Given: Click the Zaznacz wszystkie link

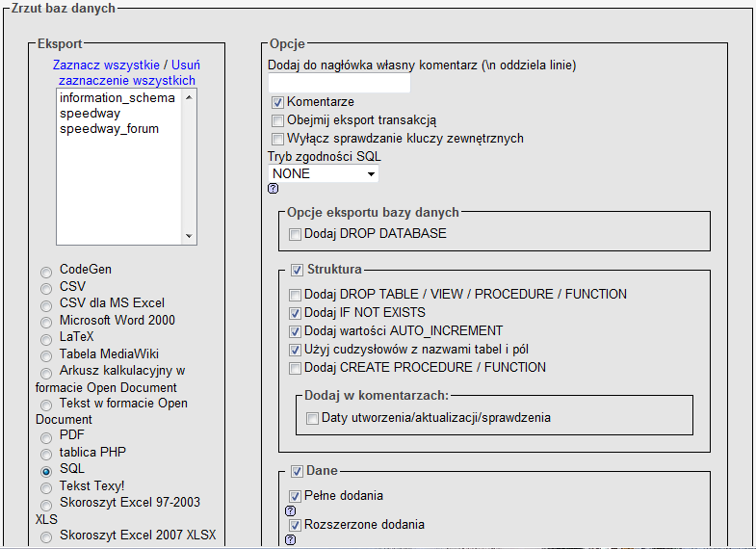Looking at the screenshot, I should coord(106,65).
